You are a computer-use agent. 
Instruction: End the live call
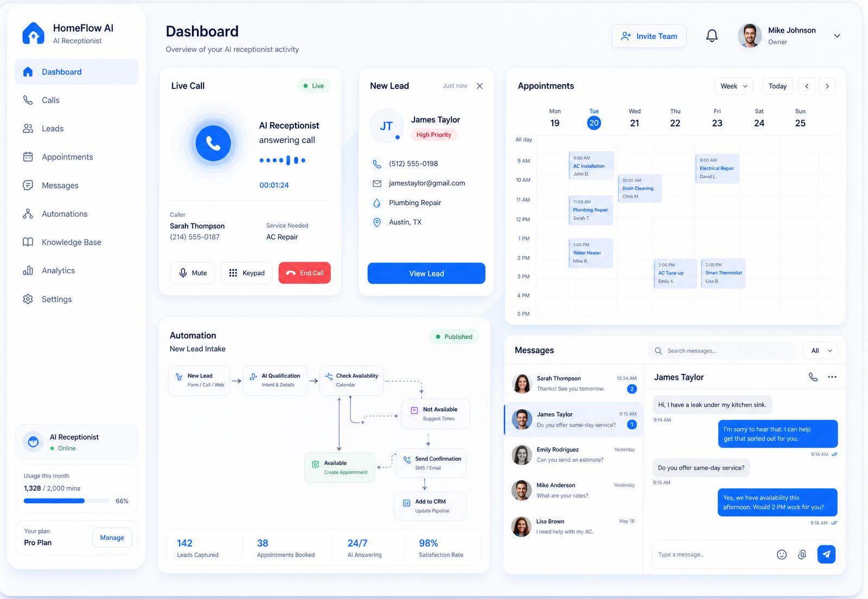[304, 273]
